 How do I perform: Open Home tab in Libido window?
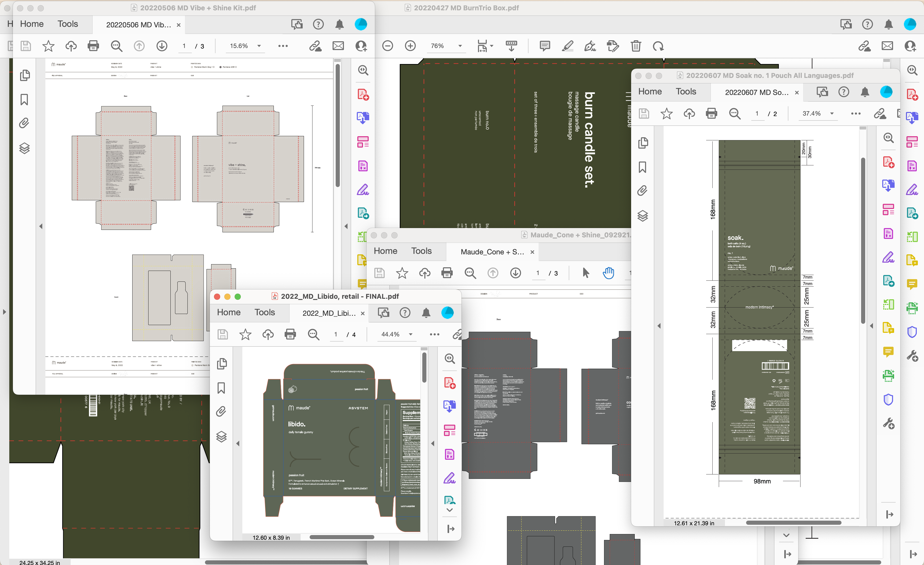click(229, 312)
